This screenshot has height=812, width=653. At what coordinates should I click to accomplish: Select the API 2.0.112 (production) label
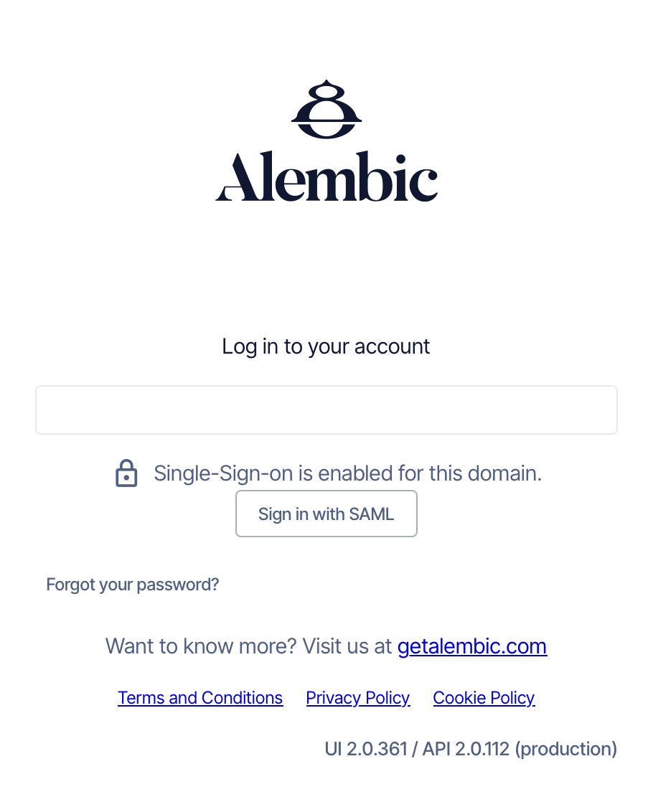520,749
